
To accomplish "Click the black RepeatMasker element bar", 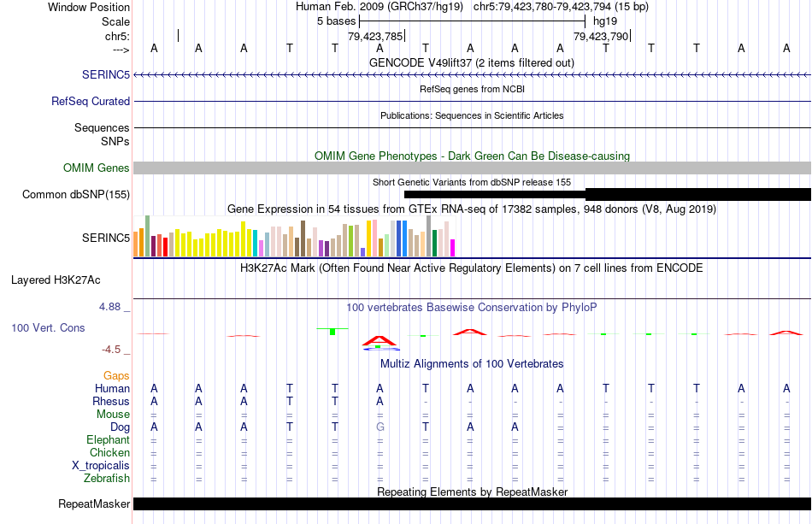I will (x=472, y=503).
